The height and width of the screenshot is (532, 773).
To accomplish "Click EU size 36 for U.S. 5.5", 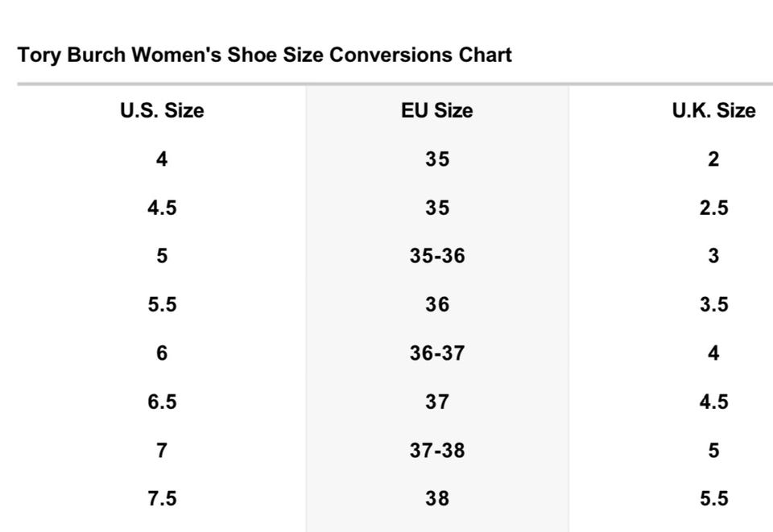I will pyautogui.click(x=437, y=304).
